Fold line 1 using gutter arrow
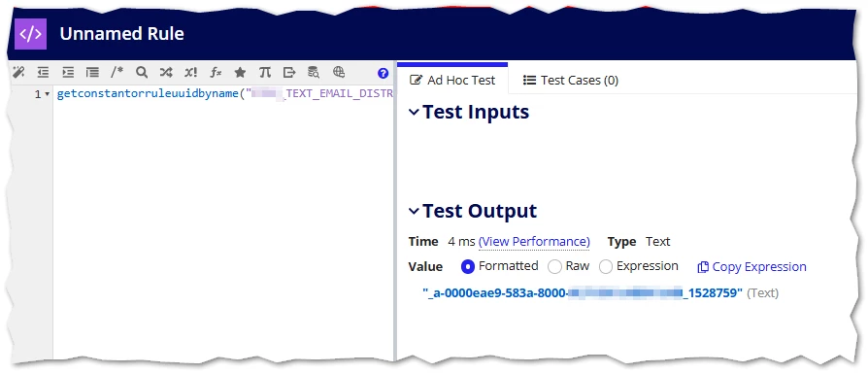Screen dimensions: 868x374 point(47,94)
